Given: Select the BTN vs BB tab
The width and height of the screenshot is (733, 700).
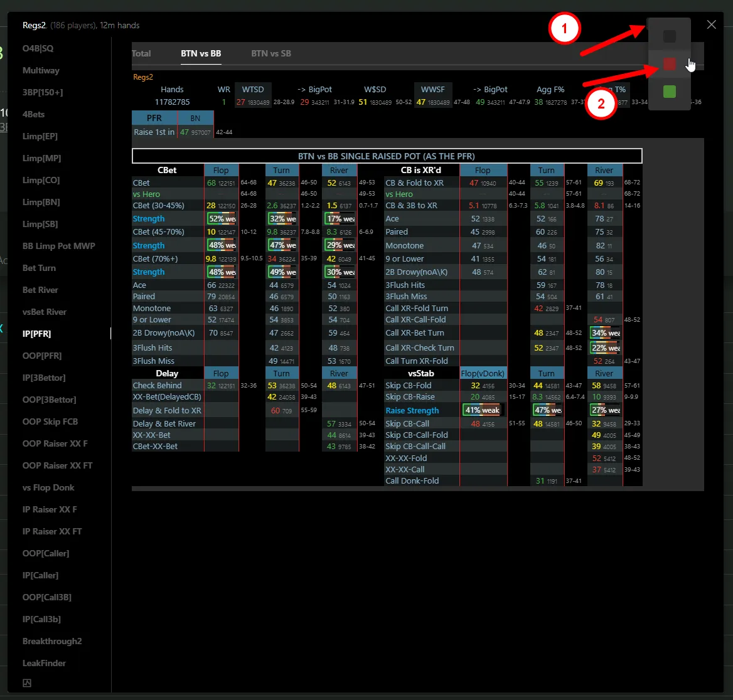Looking at the screenshot, I should 201,53.
